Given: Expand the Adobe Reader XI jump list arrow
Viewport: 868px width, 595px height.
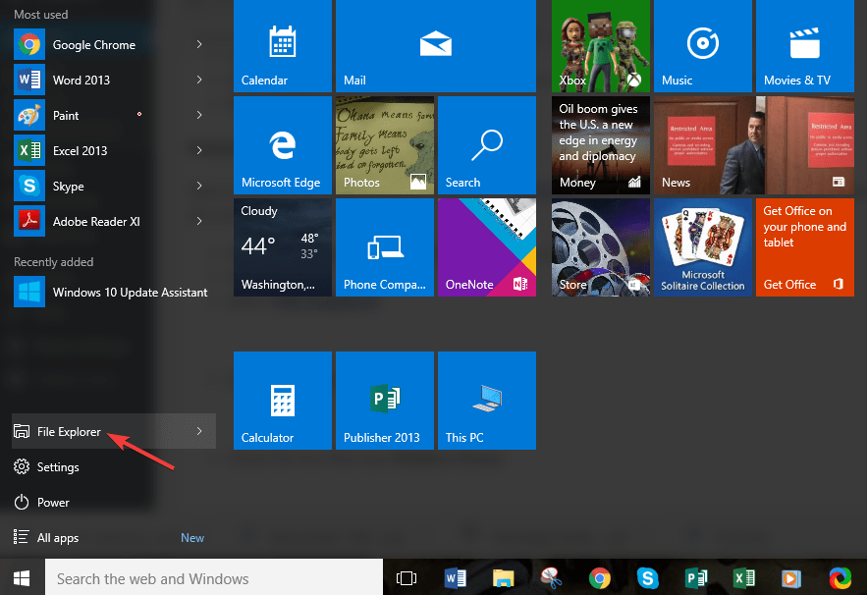Looking at the screenshot, I should (x=199, y=221).
